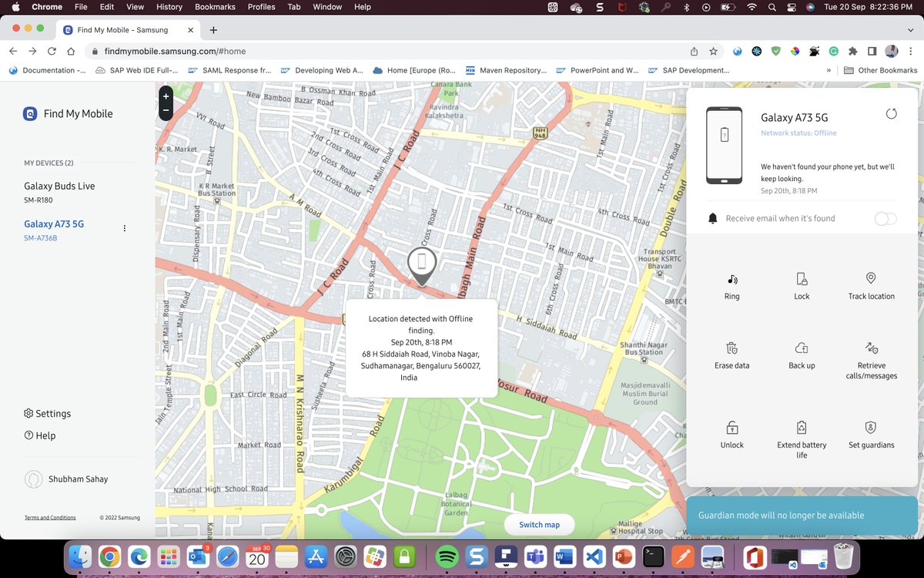This screenshot has width=924, height=578.
Task: Click the location details popup on map
Action: tap(421, 348)
